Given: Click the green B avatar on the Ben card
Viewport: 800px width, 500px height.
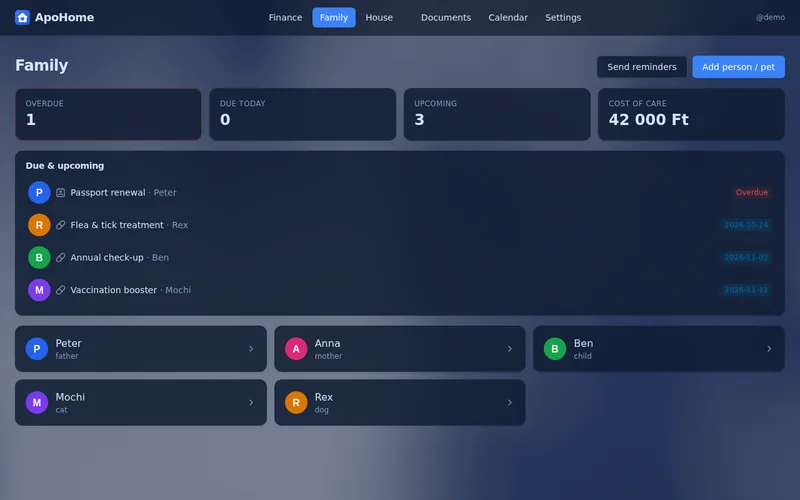Looking at the screenshot, I should (555, 349).
